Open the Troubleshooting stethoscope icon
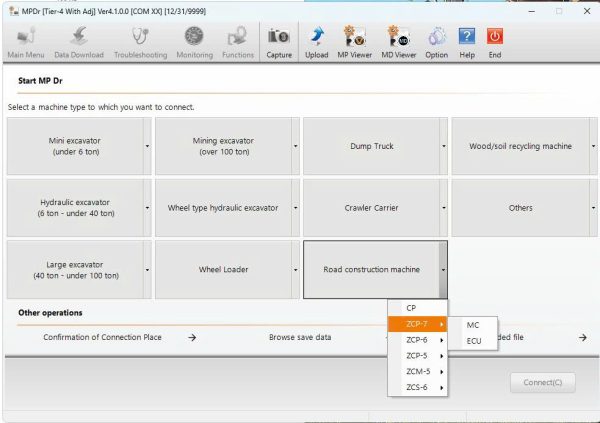 (140, 42)
